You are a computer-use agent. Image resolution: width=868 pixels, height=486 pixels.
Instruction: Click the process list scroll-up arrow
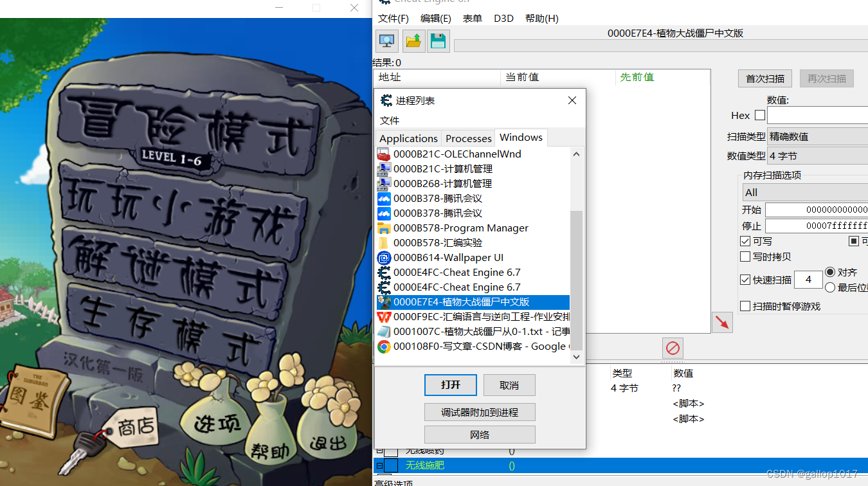click(576, 154)
